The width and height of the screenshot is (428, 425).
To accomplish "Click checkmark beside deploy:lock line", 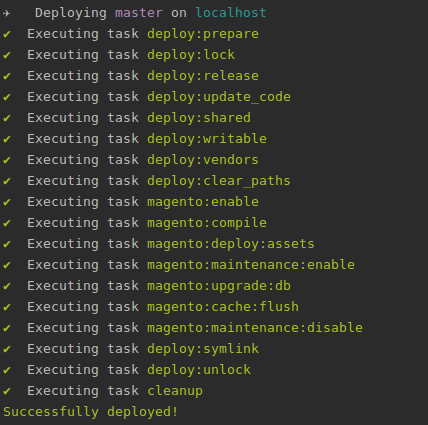I will [x=7, y=55].
